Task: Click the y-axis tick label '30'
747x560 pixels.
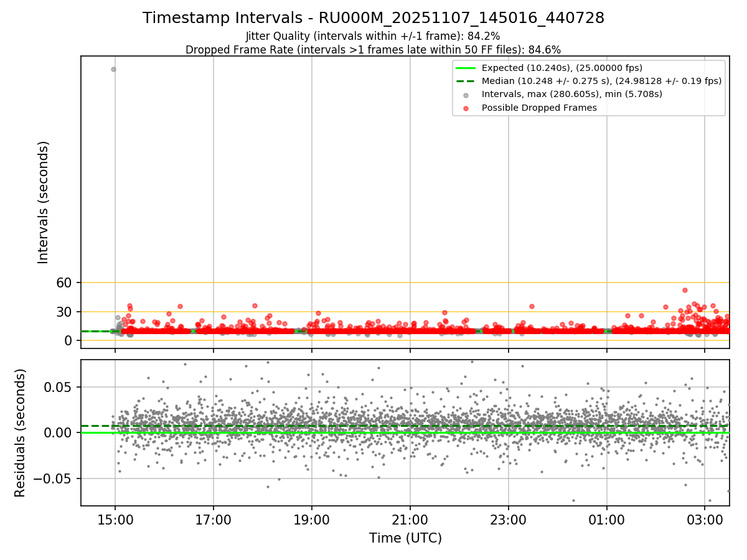Action: tap(65, 312)
